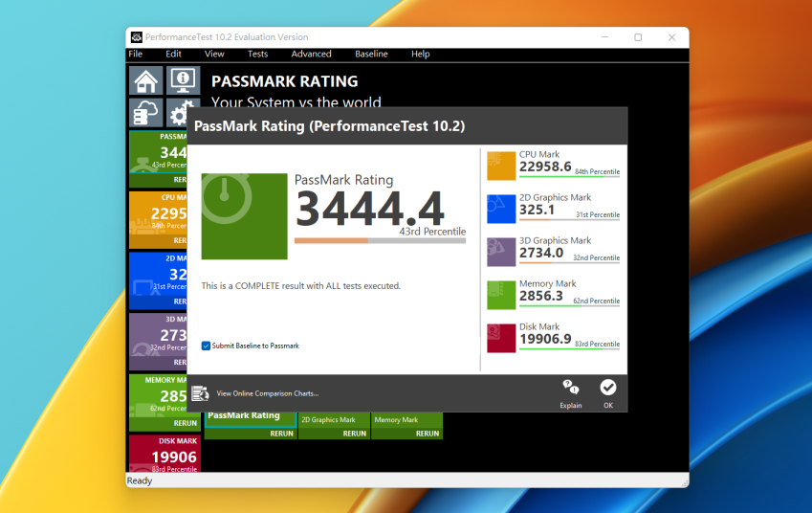Open the cloud baseline manager icon
Screen dimensions: 812x513
(146, 112)
